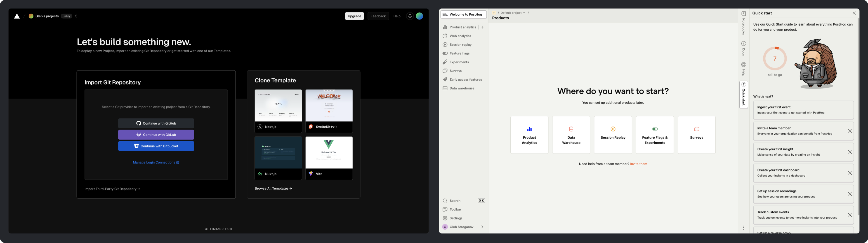Open Manage Login Connections link
This screenshot has width=868, height=243.
pyautogui.click(x=156, y=162)
